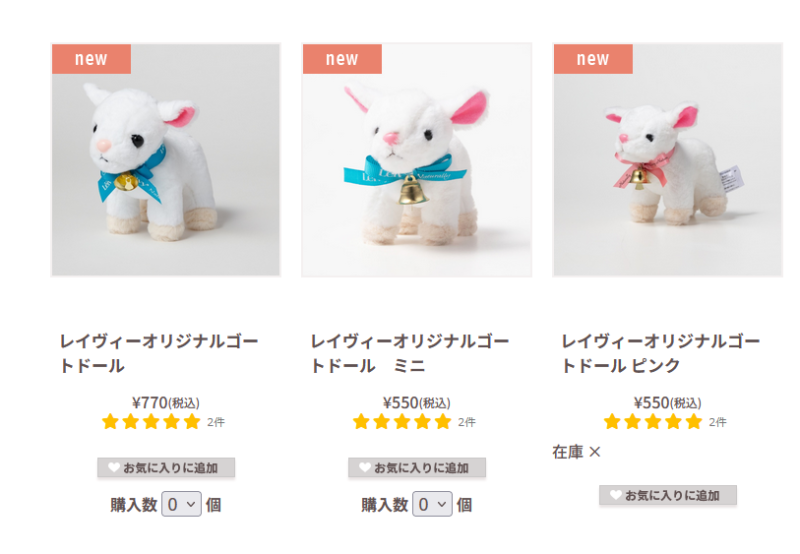The width and height of the screenshot is (800, 554).
Task: Click the 2件 review count under the mini doll
Action: [x=466, y=422]
